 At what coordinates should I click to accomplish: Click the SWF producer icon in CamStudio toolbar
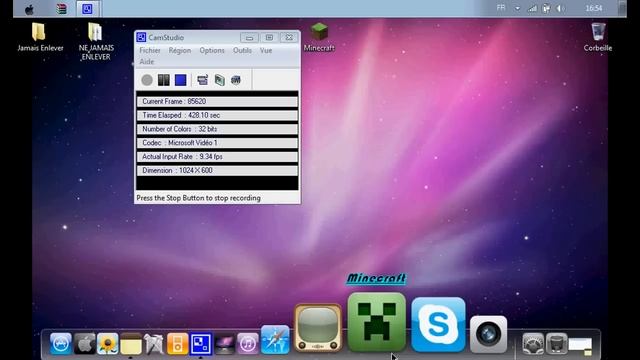tap(236, 80)
